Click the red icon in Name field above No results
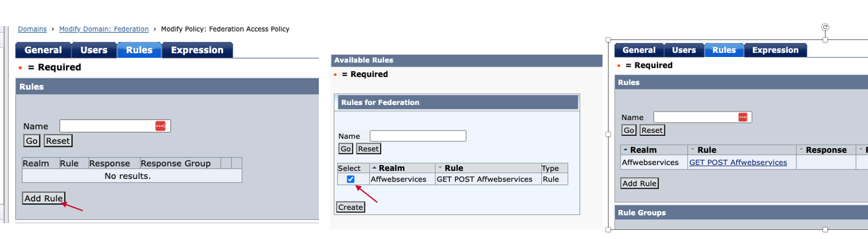868x239 pixels. [160, 126]
